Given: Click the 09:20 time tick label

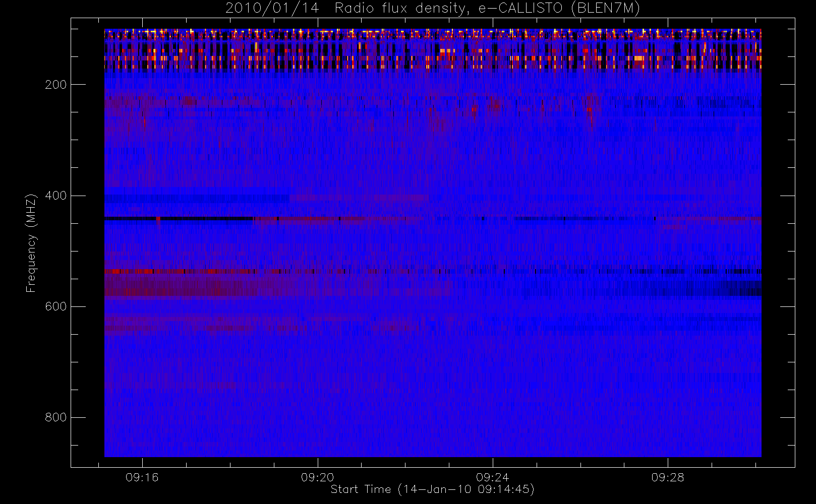Looking at the screenshot, I should [318, 477].
